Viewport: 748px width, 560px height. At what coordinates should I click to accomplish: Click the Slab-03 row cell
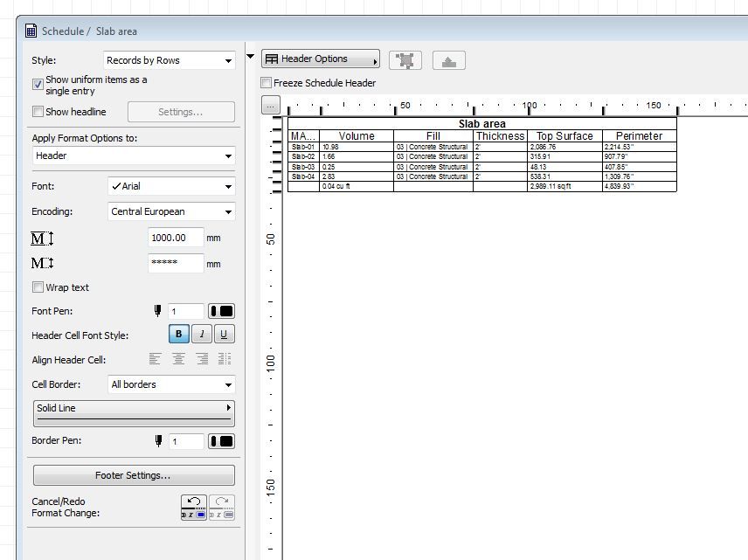303,167
